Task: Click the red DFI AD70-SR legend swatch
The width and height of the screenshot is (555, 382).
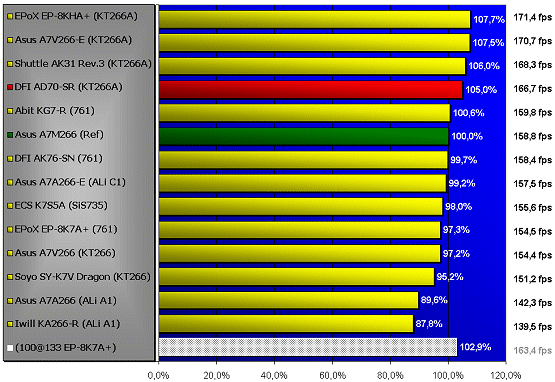Action: pos(10,87)
